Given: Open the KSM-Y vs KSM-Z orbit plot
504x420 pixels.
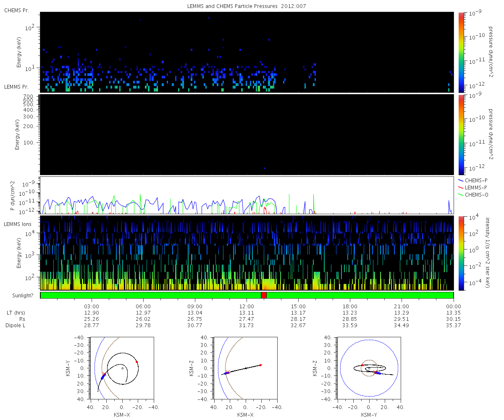Looking at the screenshot, I should tap(369, 368).
